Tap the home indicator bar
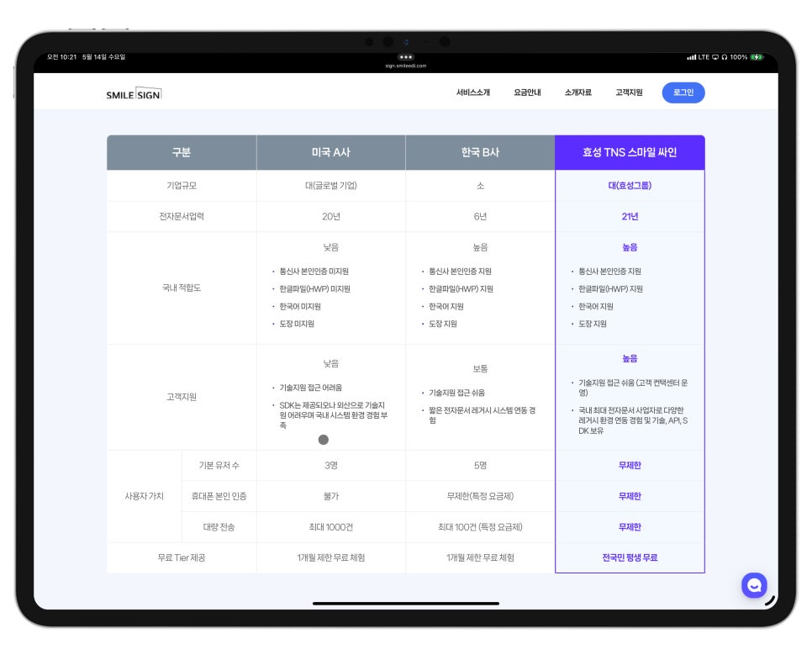 [x=405, y=603]
